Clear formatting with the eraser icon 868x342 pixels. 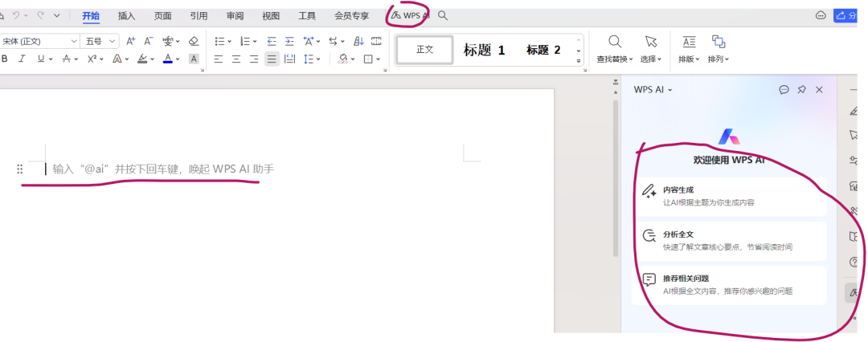point(193,41)
